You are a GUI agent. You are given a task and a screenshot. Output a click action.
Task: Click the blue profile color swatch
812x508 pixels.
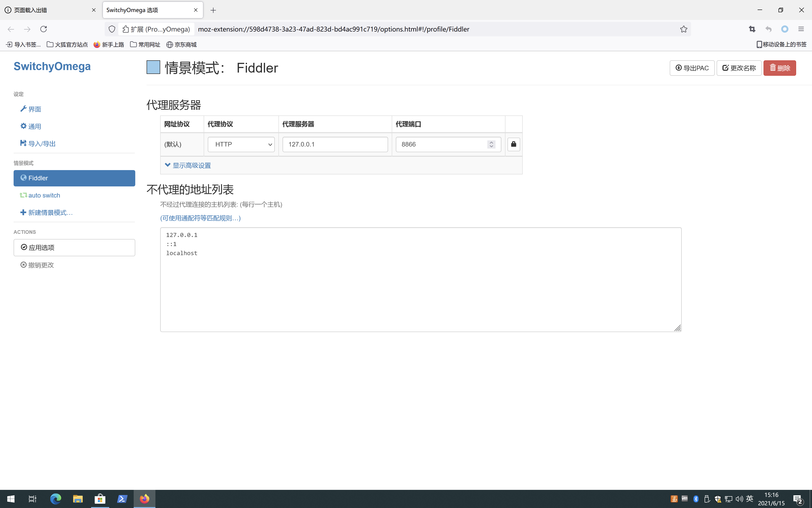pyautogui.click(x=153, y=67)
